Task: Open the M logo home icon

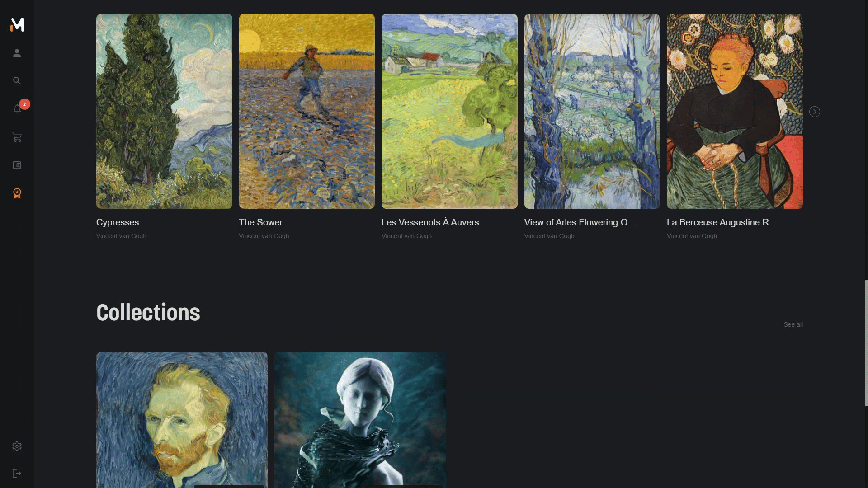Action: [17, 25]
